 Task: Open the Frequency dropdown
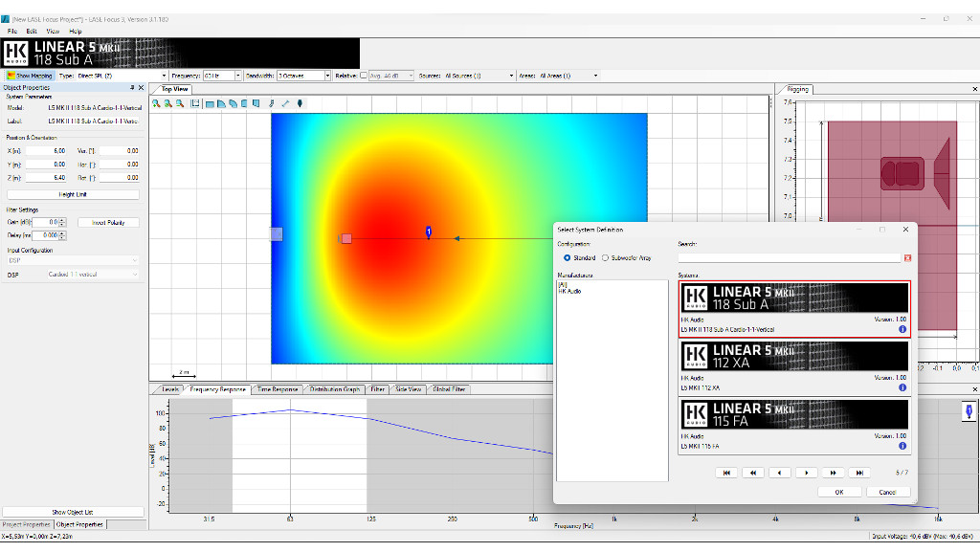[237, 76]
